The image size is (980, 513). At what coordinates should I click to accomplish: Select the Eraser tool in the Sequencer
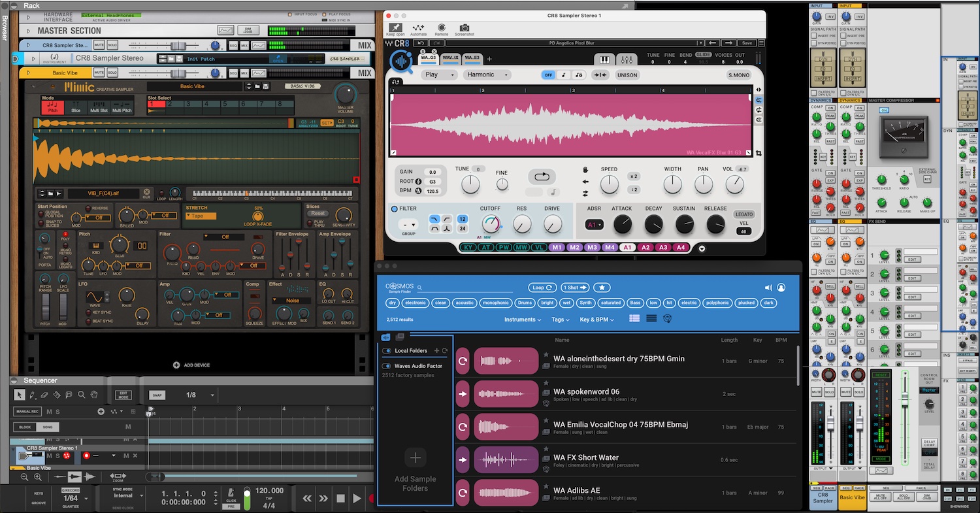pos(44,395)
